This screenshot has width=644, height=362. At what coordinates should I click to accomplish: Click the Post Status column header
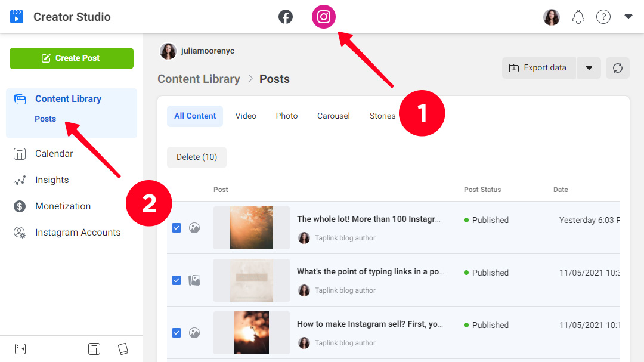(x=482, y=190)
